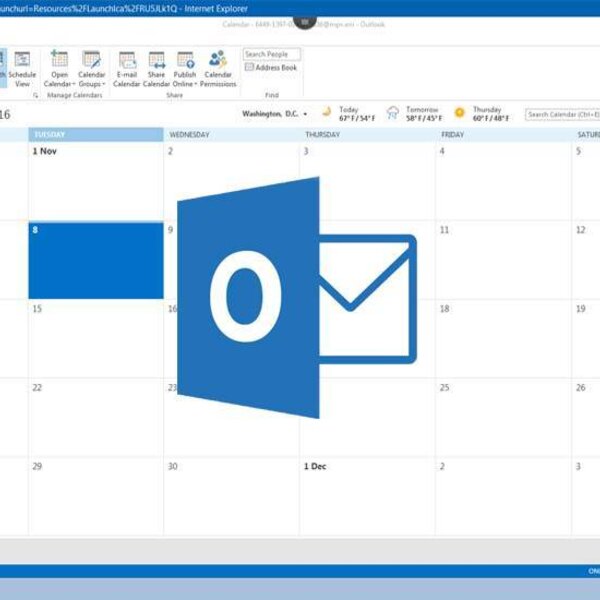Screen dimensions: 600x600
Task: Expand the Washington, D.C. weather location dropdown
Action: point(305,114)
